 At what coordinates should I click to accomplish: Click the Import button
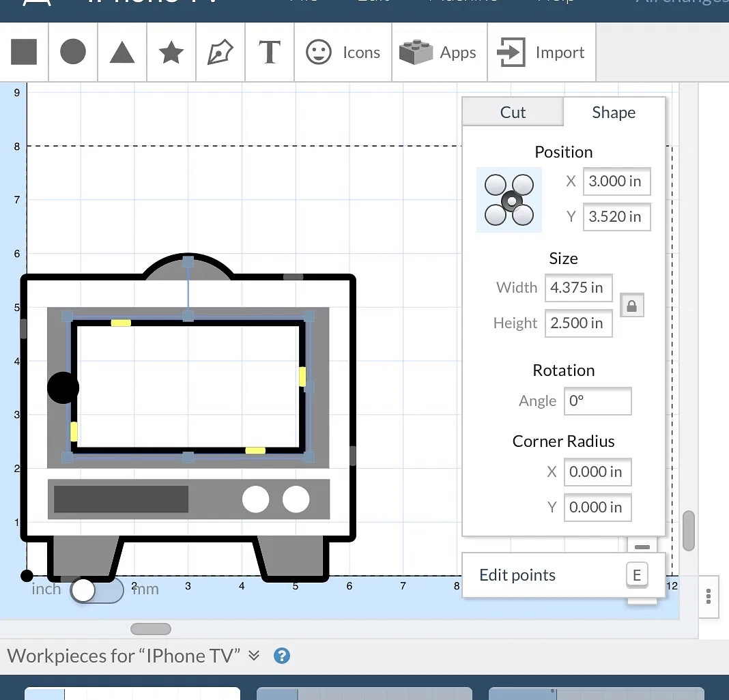coord(541,53)
